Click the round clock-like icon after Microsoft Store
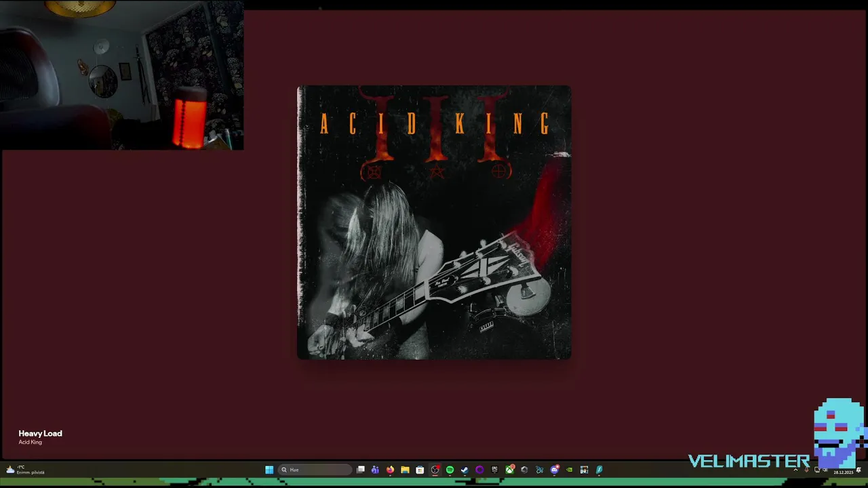The width and height of the screenshot is (868, 488). 435,470
